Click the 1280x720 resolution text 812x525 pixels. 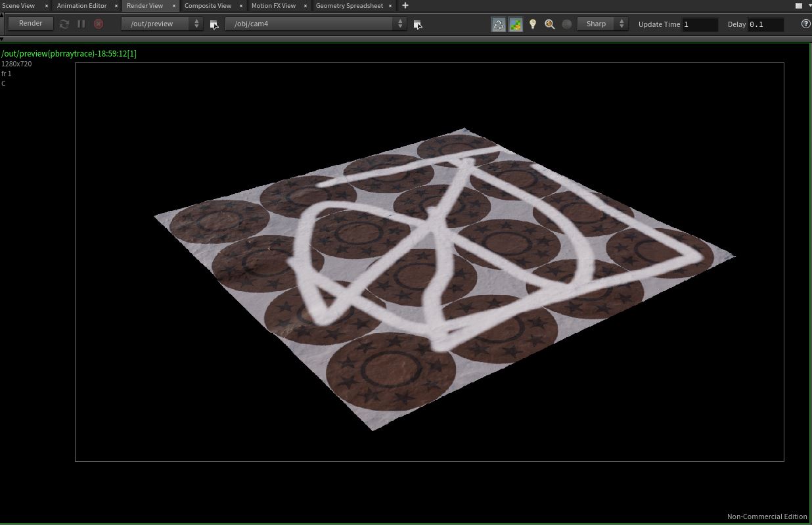(x=16, y=64)
